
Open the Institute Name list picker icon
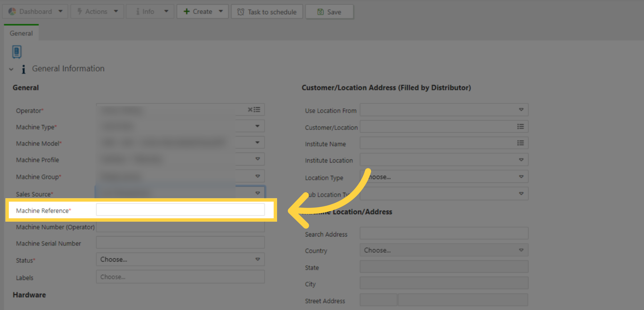tap(521, 143)
